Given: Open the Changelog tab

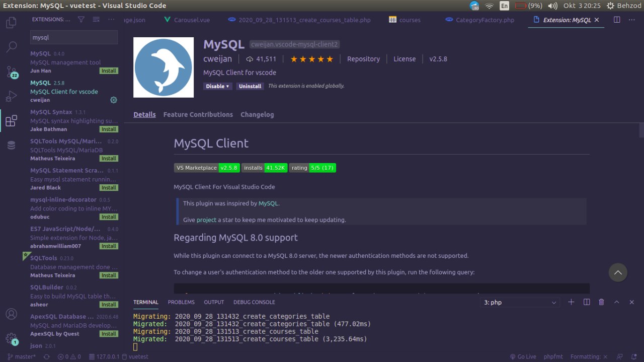Looking at the screenshot, I should tap(257, 114).
